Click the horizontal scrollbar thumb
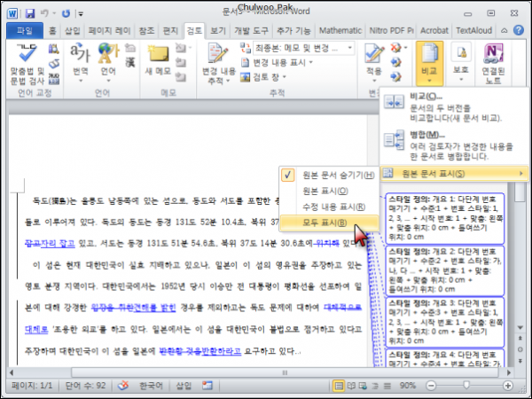 (x=285, y=372)
